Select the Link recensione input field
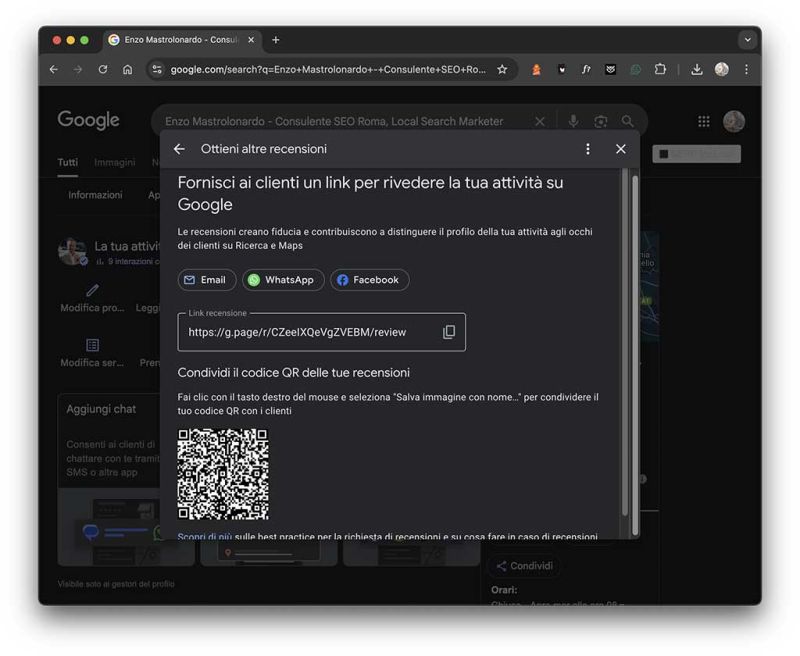This screenshot has width=800, height=656. point(300,331)
